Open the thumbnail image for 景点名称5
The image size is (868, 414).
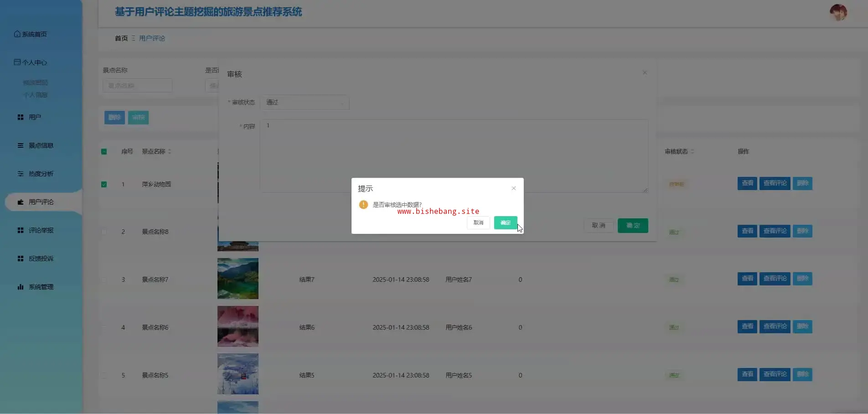point(238,374)
